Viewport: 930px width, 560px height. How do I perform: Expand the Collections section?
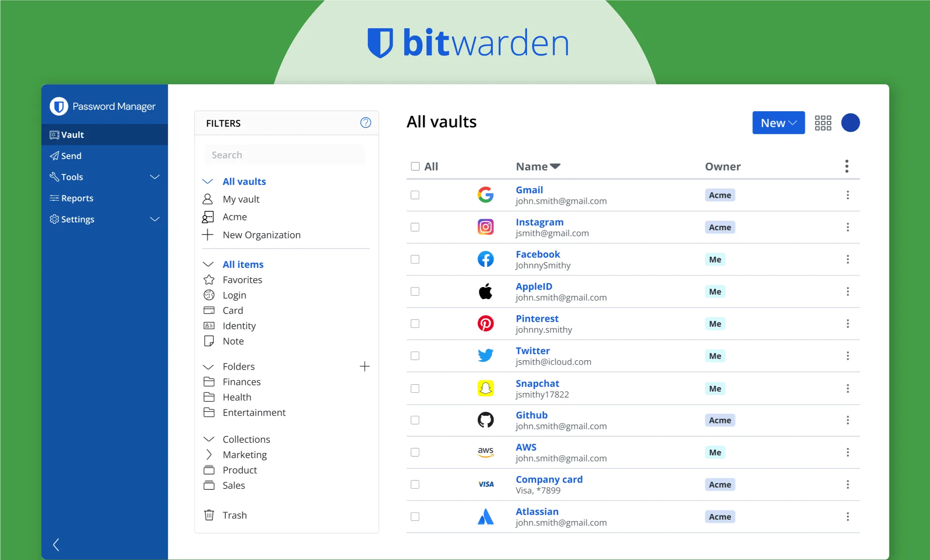[x=208, y=439]
